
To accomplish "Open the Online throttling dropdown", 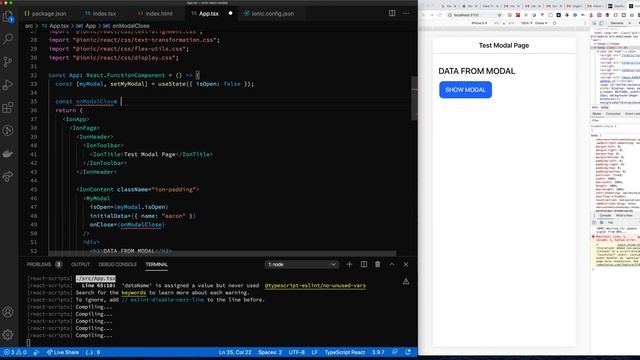I will tap(541, 23).
